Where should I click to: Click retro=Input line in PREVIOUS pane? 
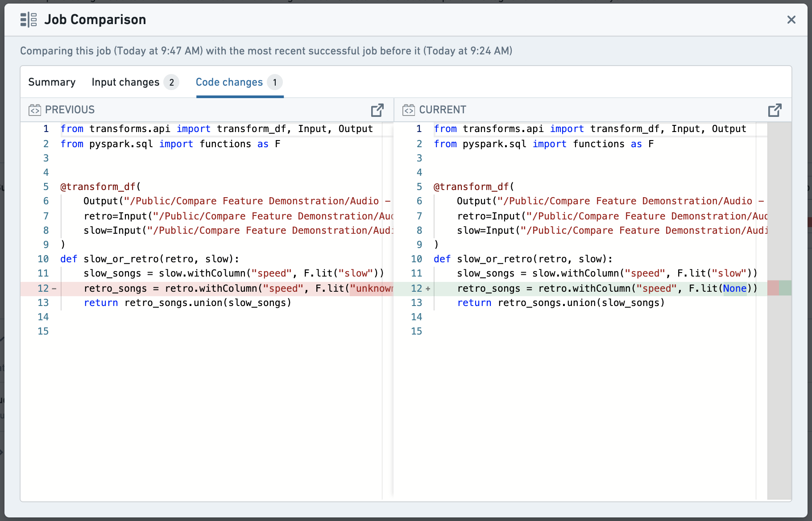[x=239, y=216]
